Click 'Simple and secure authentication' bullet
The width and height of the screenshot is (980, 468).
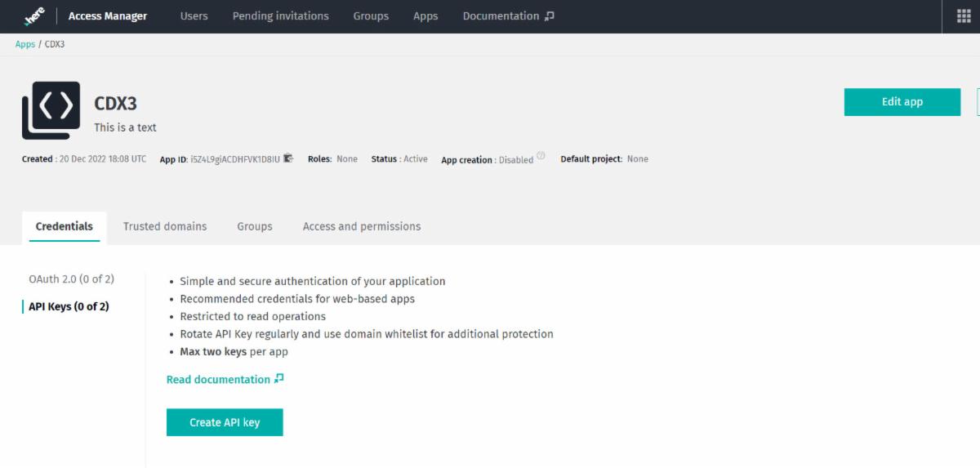[x=313, y=281]
